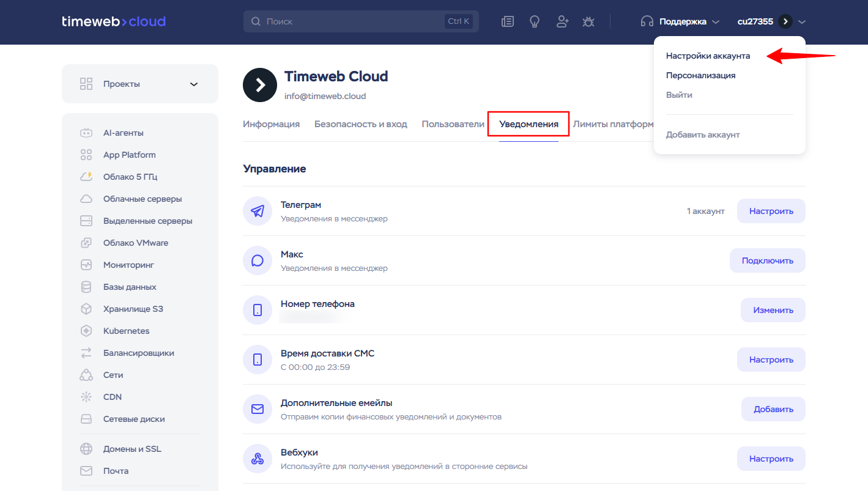Click Подключить for Макс
868x491 pixels.
tap(767, 260)
